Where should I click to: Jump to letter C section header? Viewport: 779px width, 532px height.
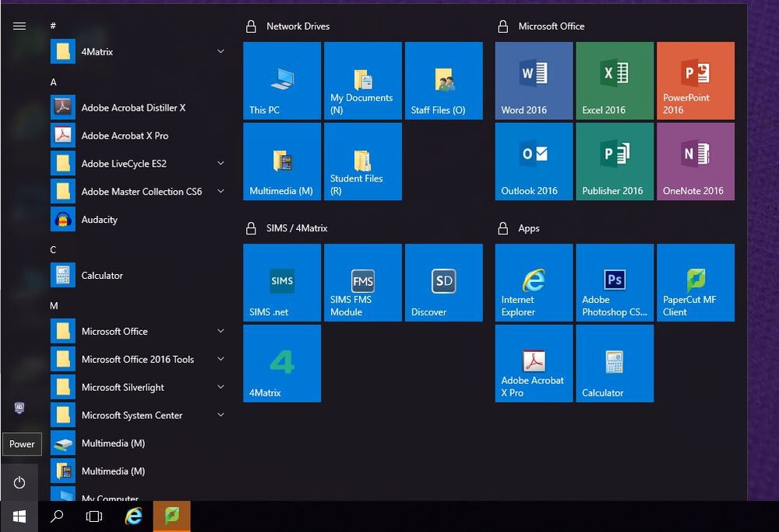[x=53, y=250]
